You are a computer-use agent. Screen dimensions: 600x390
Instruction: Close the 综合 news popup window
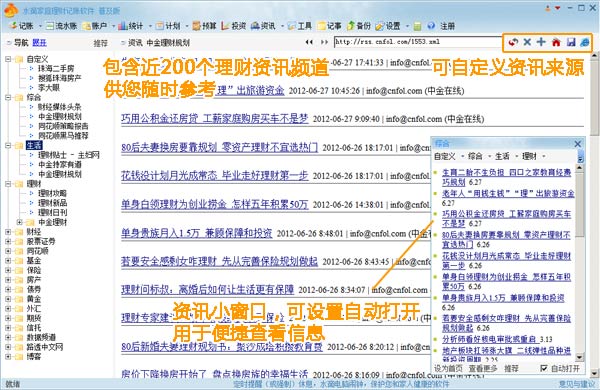click(578, 144)
